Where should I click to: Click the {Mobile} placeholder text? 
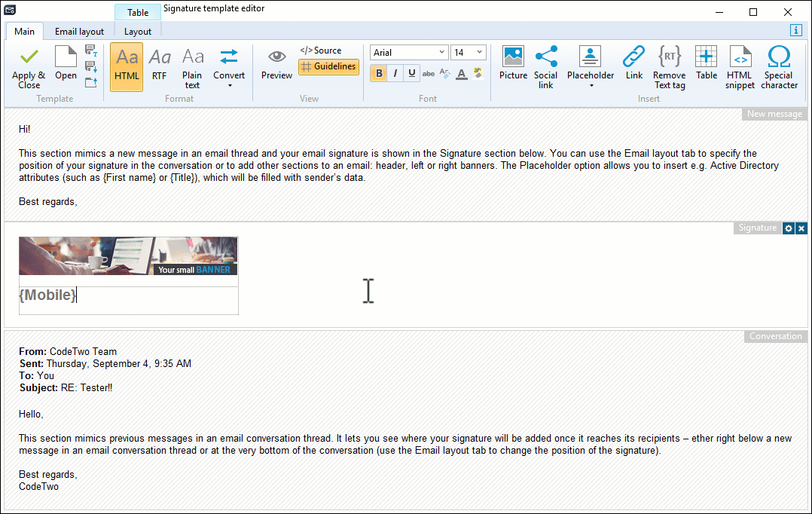point(47,295)
